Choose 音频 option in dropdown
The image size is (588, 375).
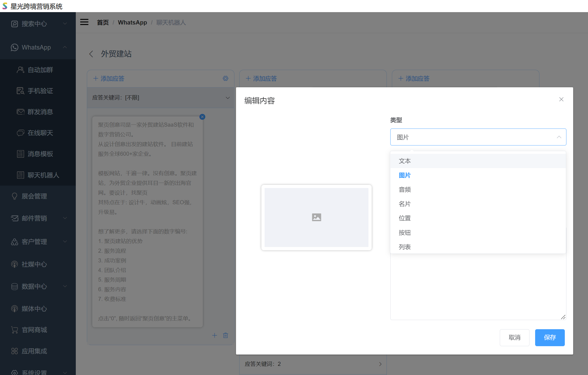[x=405, y=190]
